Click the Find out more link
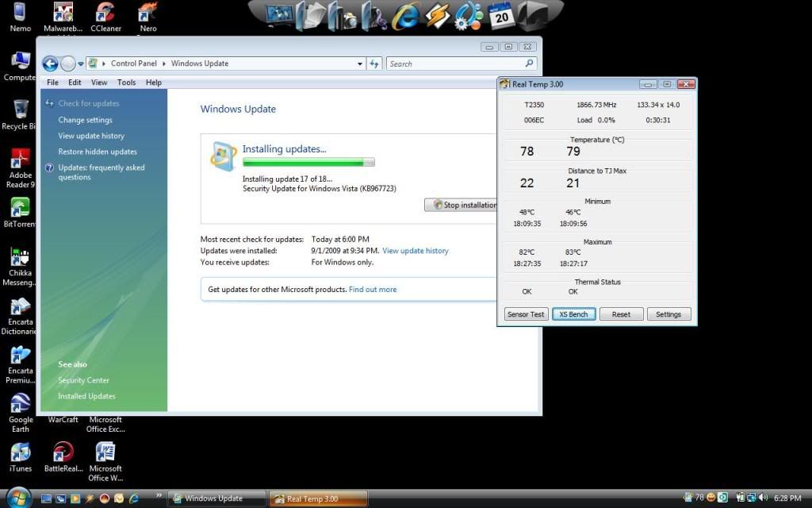 click(373, 289)
